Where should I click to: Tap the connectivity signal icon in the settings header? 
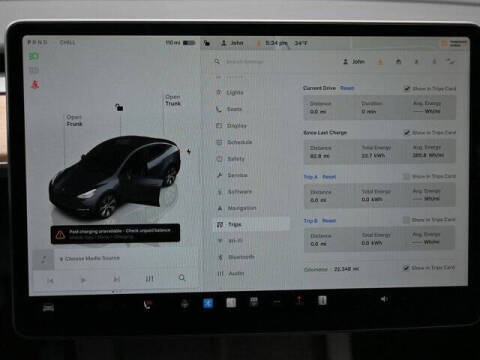point(450,61)
